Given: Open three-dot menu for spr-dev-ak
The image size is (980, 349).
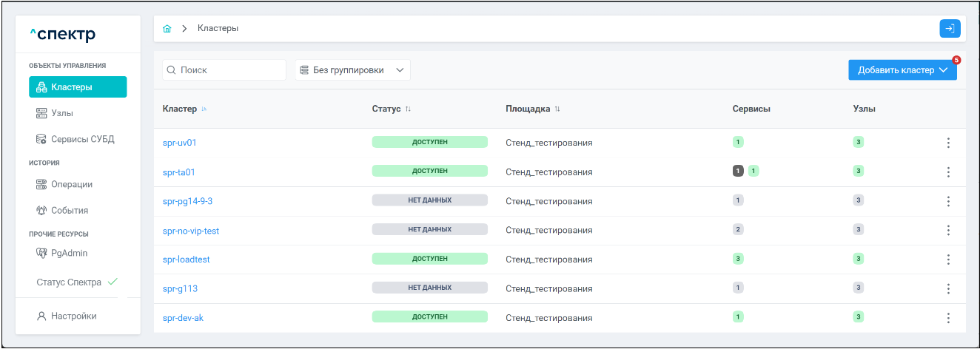Looking at the screenshot, I should [948, 317].
